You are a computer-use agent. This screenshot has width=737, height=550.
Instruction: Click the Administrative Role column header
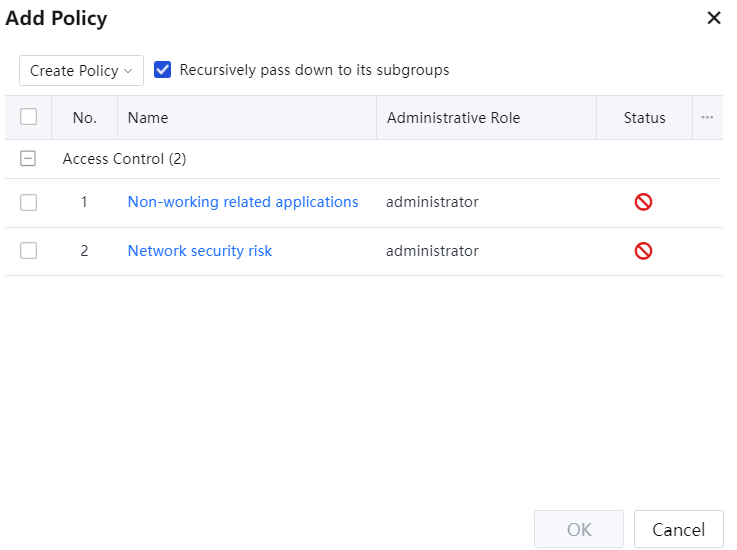[453, 118]
